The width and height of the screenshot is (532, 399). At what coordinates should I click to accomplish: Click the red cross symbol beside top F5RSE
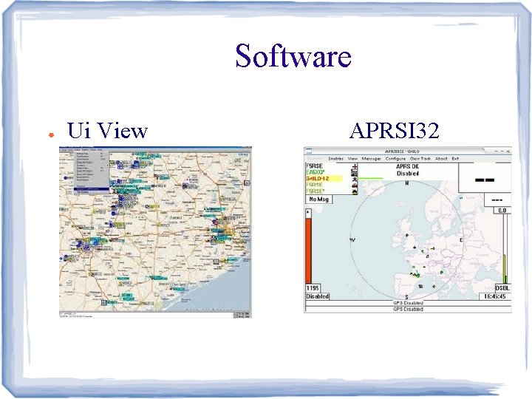tap(355, 166)
